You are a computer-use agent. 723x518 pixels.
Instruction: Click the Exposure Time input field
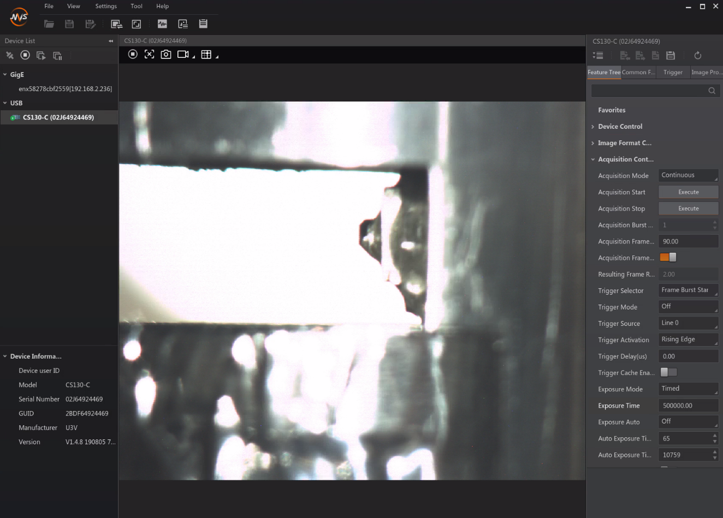pos(688,406)
